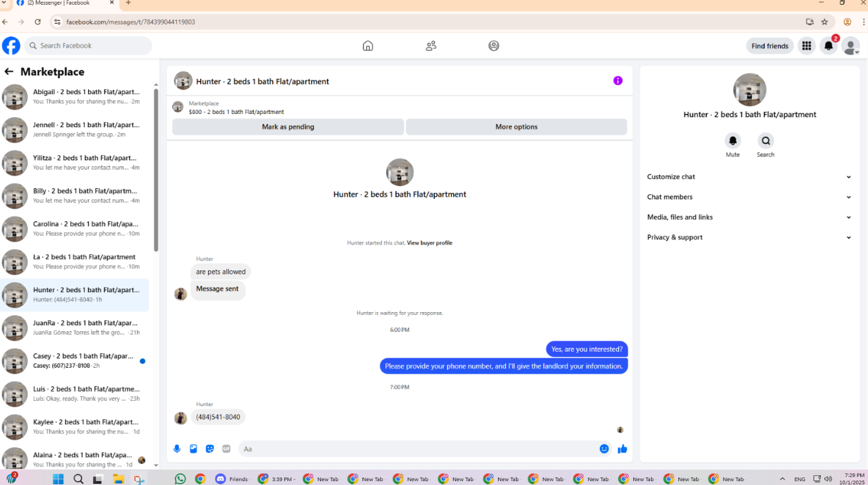Search in conversation using magnifier icon

[x=765, y=140]
